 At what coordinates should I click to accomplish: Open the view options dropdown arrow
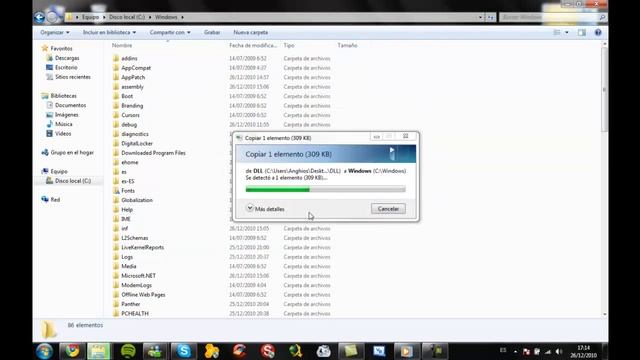pos(567,32)
